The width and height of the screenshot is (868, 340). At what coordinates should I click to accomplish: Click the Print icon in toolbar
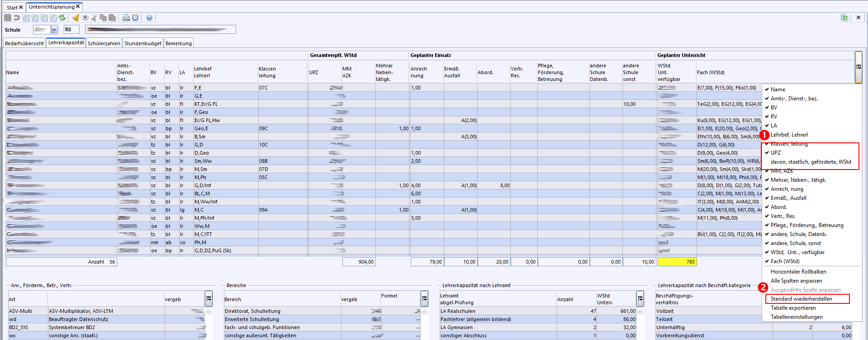click(126, 18)
